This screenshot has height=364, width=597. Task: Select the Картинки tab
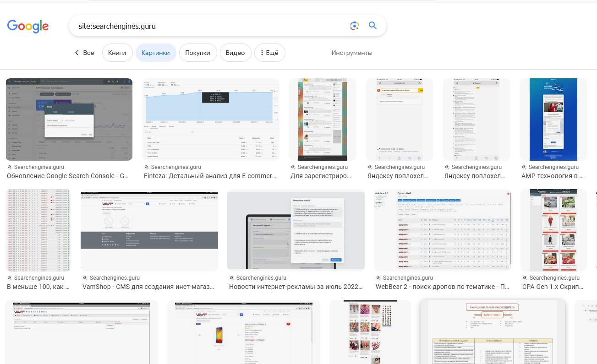click(x=155, y=53)
